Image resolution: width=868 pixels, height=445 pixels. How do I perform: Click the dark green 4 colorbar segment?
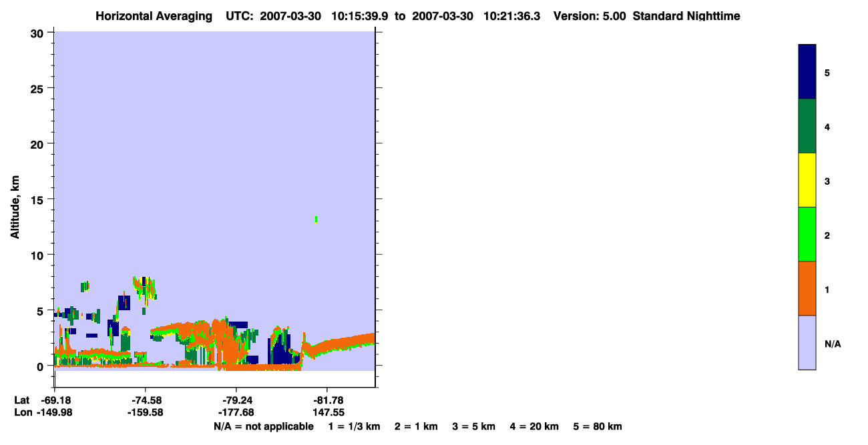tap(807, 126)
